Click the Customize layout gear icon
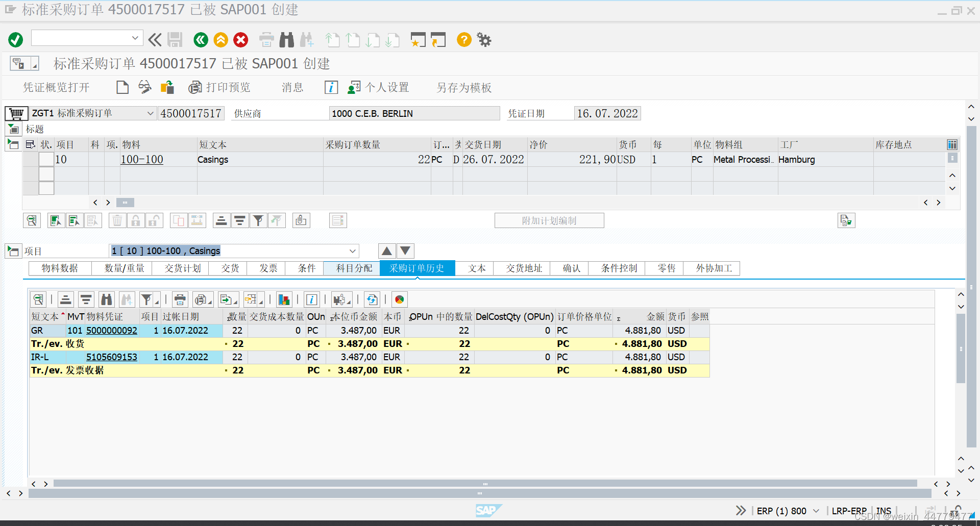Image resolution: width=980 pixels, height=526 pixels. [484, 39]
